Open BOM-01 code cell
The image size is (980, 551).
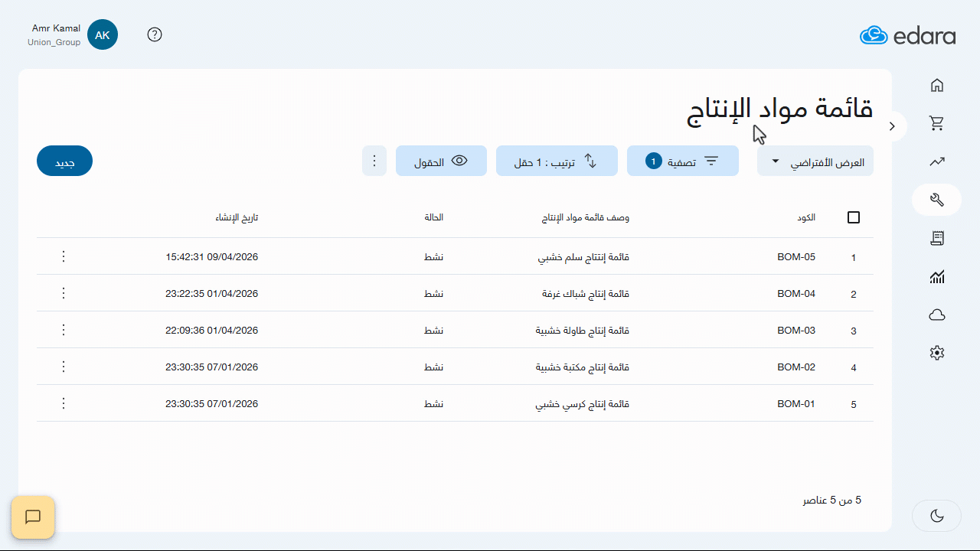click(x=796, y=404)
